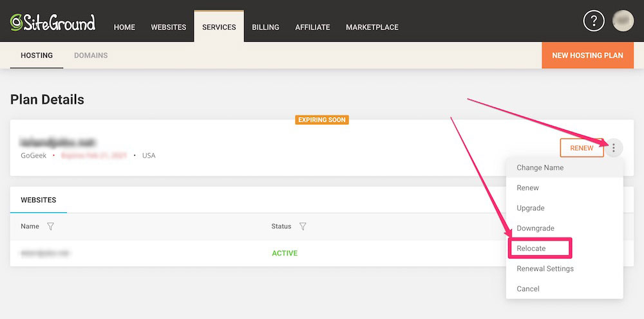Switch to the AFFILIATE tab
This screenshot has height=319, width=644.
pos(312,27)
